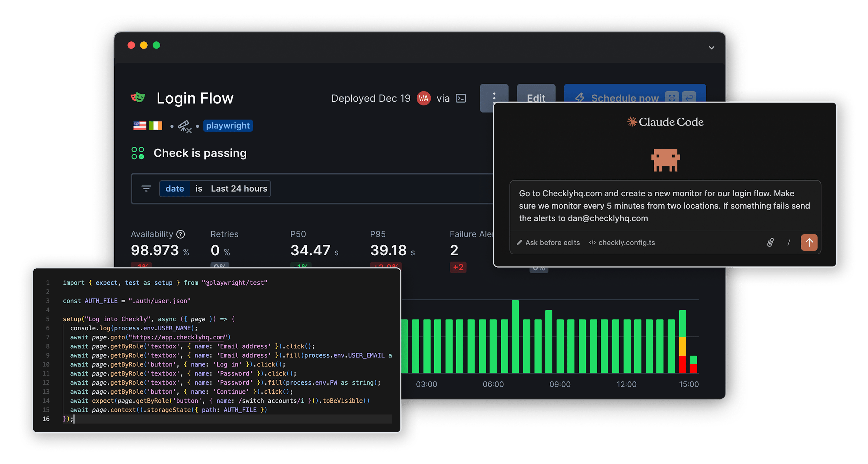Click the 'playwright' tag

[228, 126]
